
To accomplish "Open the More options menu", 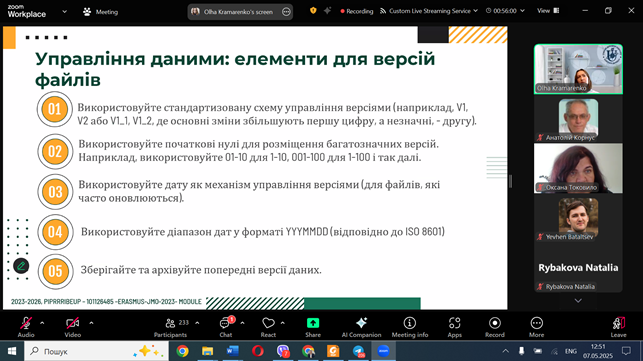I will (536, 327).
